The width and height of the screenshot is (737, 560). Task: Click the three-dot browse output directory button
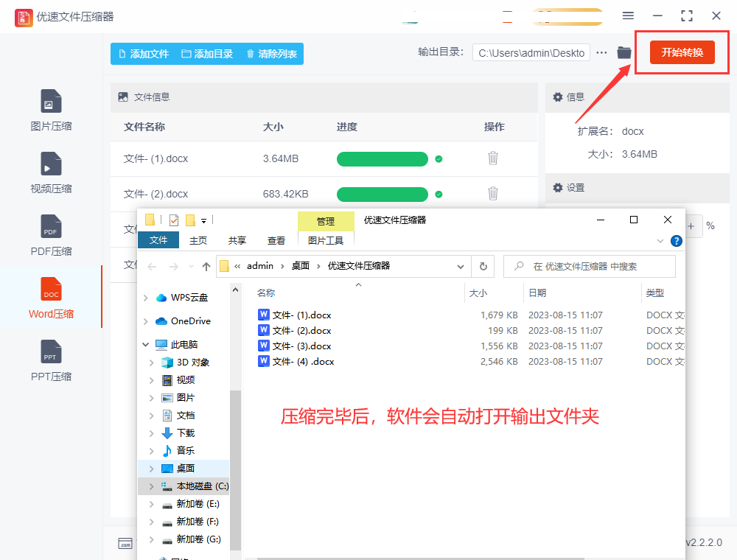click(x=601, y=52)
